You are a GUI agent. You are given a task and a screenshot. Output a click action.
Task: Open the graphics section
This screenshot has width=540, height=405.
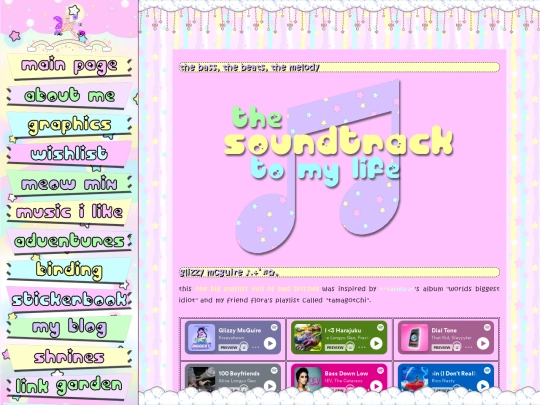tap(69, 125)
